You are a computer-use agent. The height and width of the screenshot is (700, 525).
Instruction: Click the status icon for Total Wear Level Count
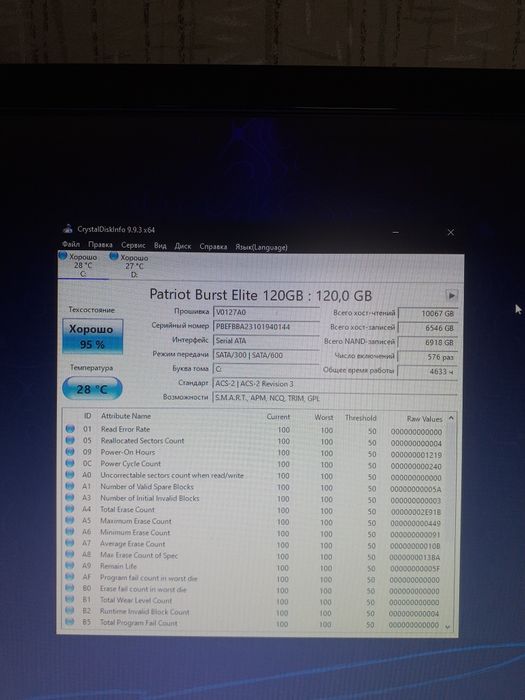[x=70, y=600]
